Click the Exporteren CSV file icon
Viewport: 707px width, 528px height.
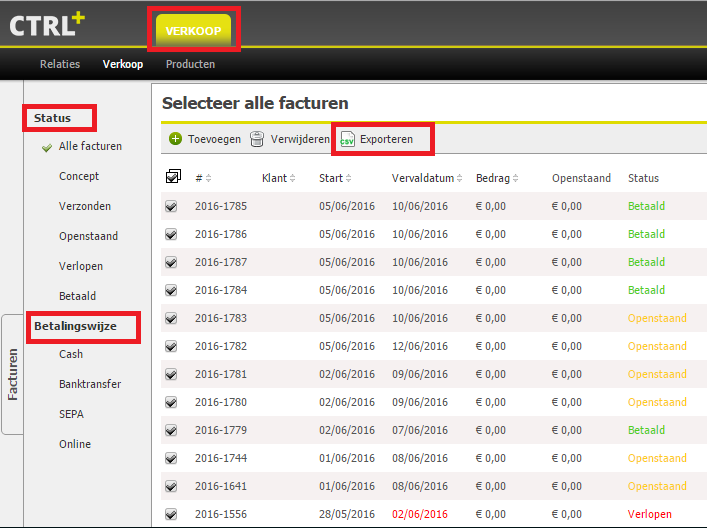(347, 139)
